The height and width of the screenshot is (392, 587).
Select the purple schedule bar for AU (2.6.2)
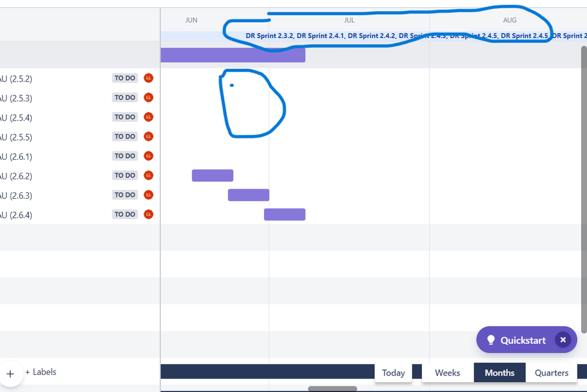pos(212,175)
